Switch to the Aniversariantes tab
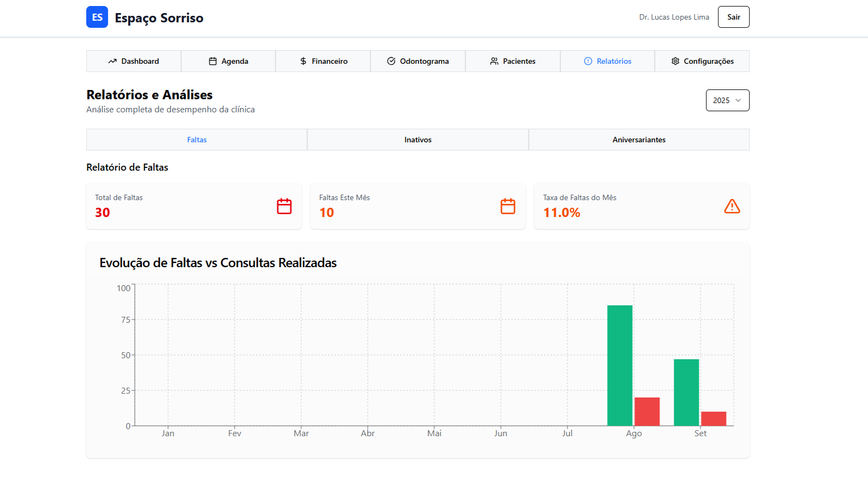868x488 pixels. [639, 140]
